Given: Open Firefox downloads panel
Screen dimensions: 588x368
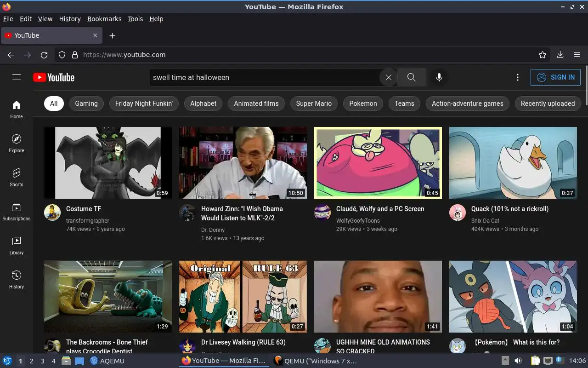Looking at the screenshot, I should coord(560,55).
